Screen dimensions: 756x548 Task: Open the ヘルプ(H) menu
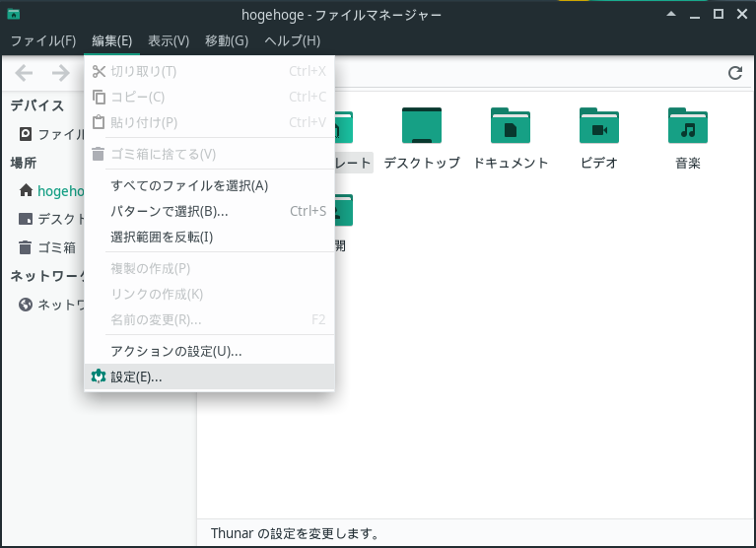(292, 41)
